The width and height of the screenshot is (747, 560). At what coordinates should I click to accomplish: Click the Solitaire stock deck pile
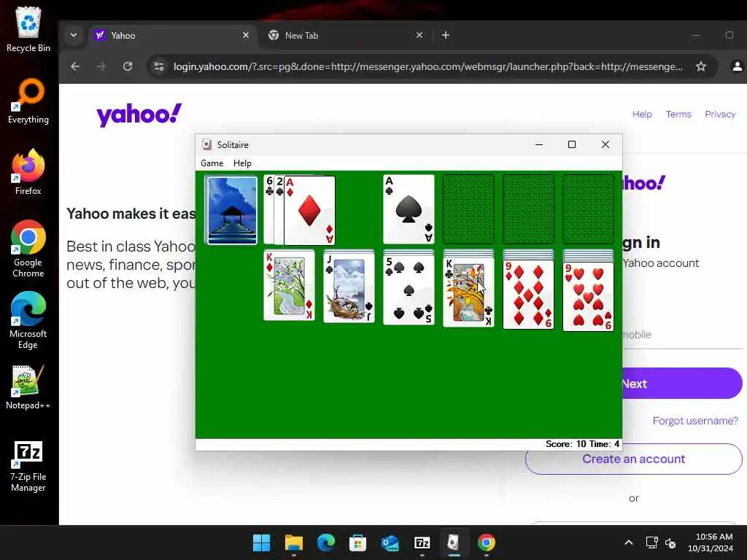231,210
